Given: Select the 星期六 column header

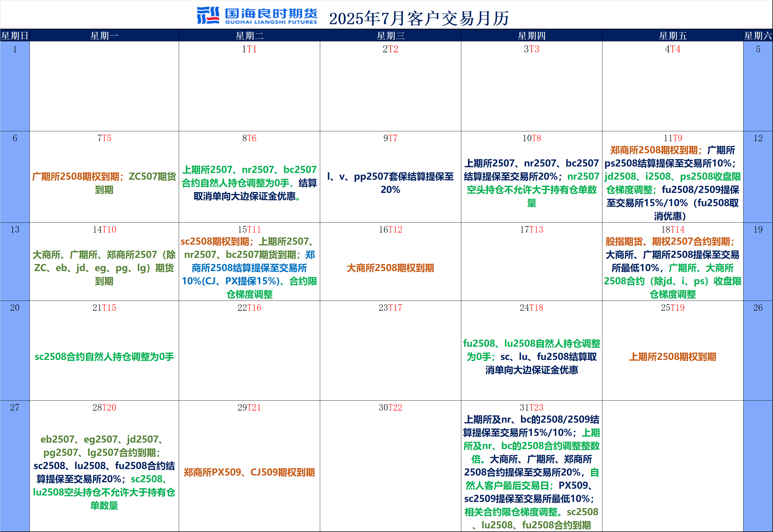Looking at the screenshot, I should click(x=758, y=36).
